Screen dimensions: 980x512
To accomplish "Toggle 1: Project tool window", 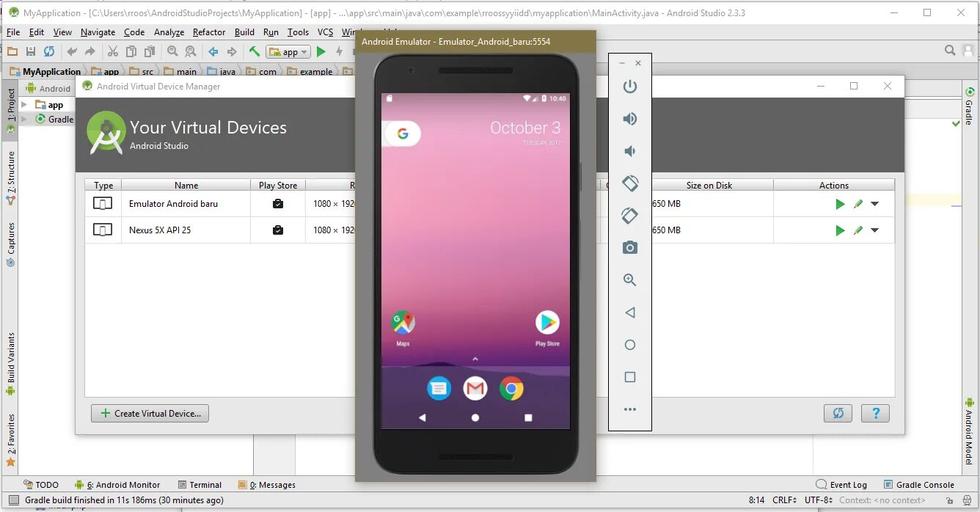I will pos(10,110).
